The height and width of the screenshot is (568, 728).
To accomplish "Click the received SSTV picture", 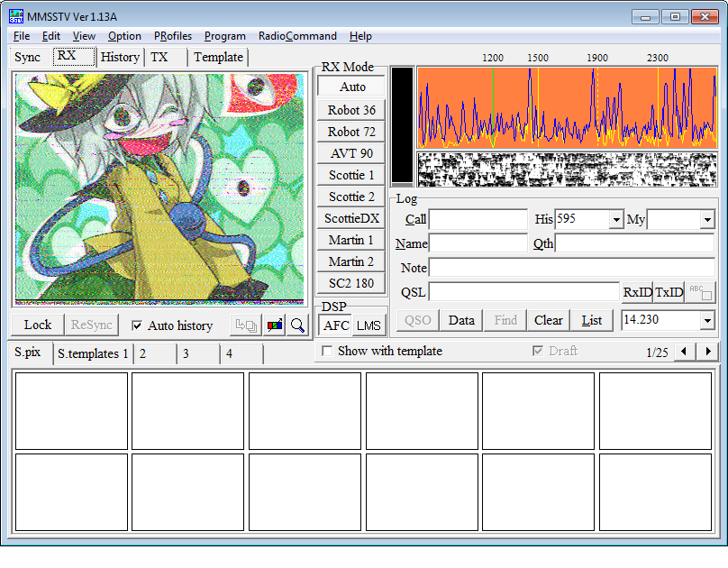I will [x=159, y=188].
